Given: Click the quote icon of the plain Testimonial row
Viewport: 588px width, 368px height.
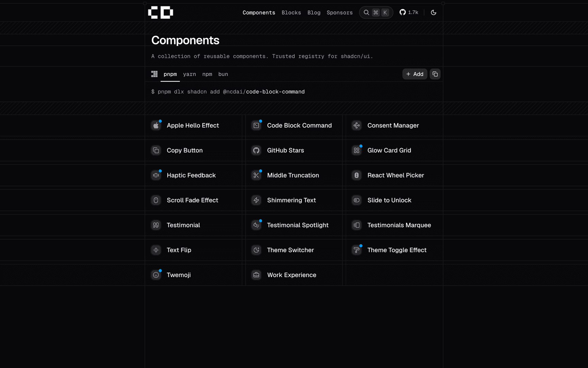Looking at the screenshot, I should click(x=156, y=225).
